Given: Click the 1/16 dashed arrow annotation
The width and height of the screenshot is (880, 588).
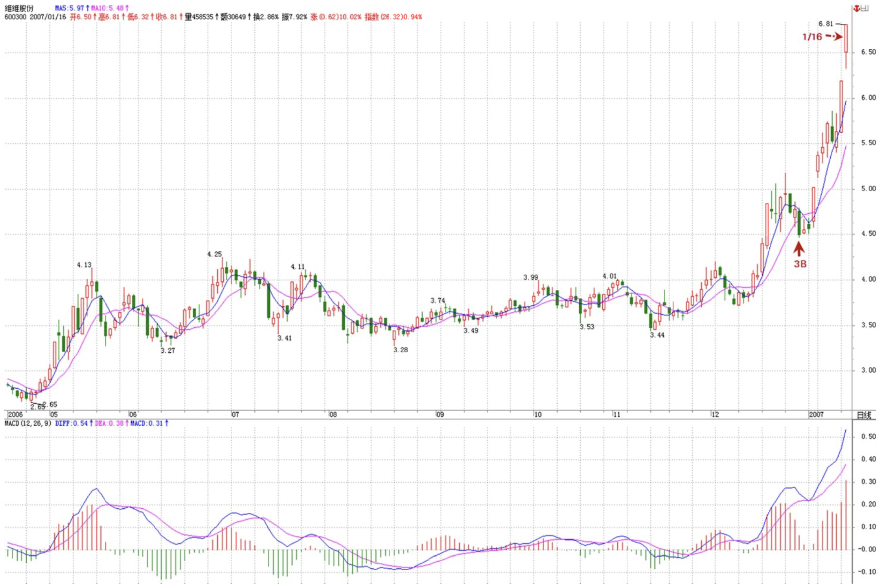Looking at the screenshot, I should 822,37.
